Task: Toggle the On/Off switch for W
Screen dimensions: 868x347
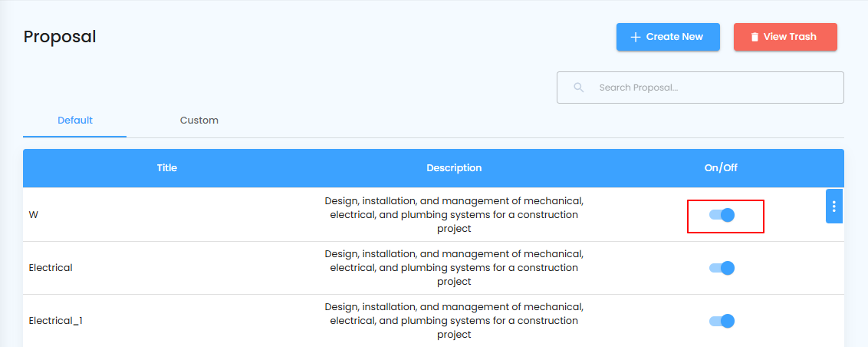Action: (x=722, y=215)
